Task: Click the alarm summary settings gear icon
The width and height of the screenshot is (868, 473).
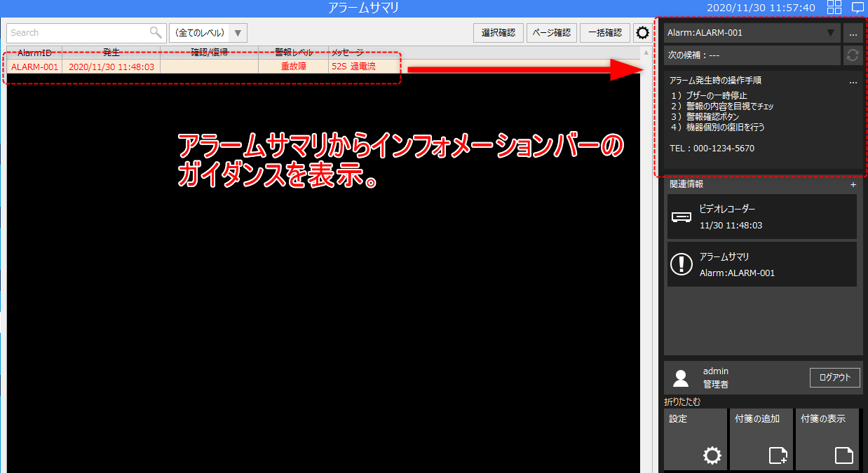Action: click(x=642, y=33)
